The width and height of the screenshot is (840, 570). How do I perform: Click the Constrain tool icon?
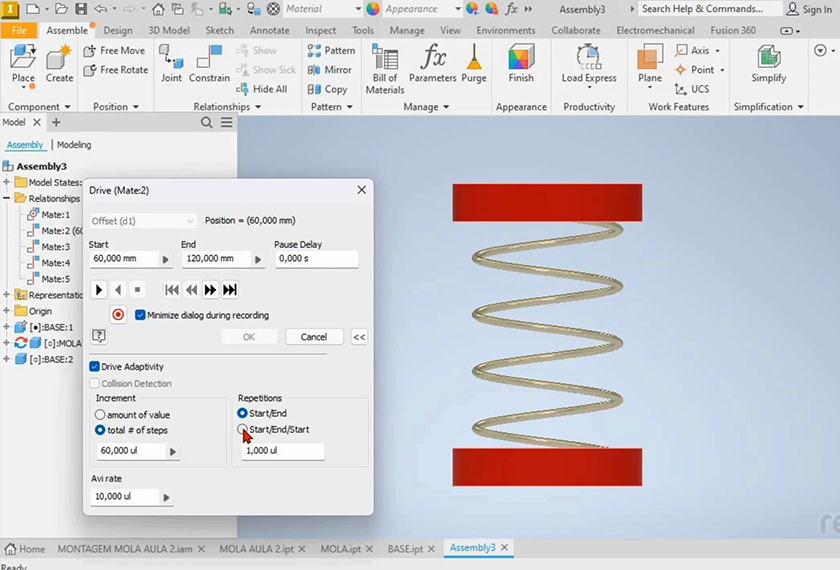click(209, 60)
